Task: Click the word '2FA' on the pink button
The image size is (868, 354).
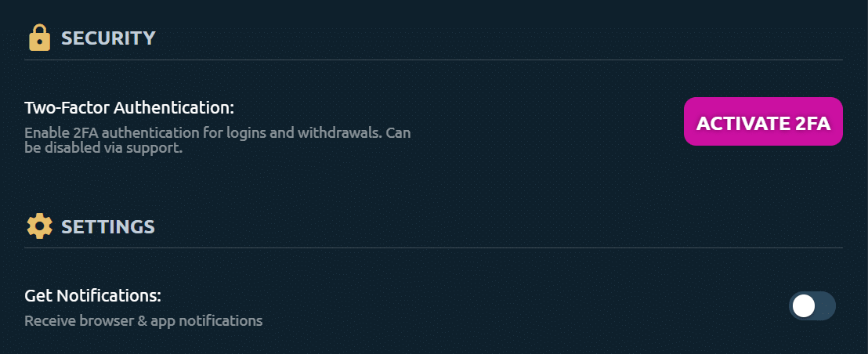Action: [812, 124]
